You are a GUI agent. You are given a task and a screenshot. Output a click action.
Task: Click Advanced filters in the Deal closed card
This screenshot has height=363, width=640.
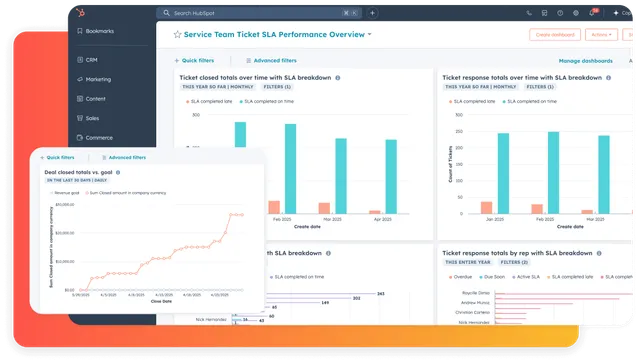tap(124, 157)
